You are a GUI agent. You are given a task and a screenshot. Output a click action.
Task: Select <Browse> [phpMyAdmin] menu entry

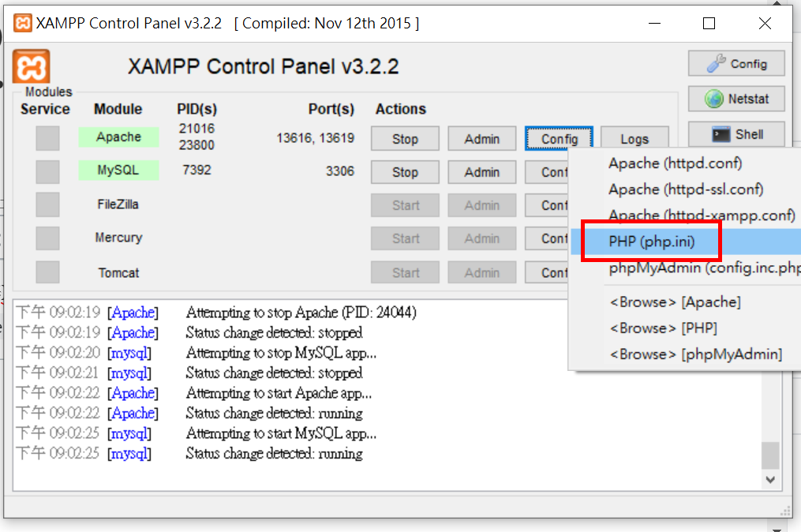pyautogui.click(x=684, y=354)
